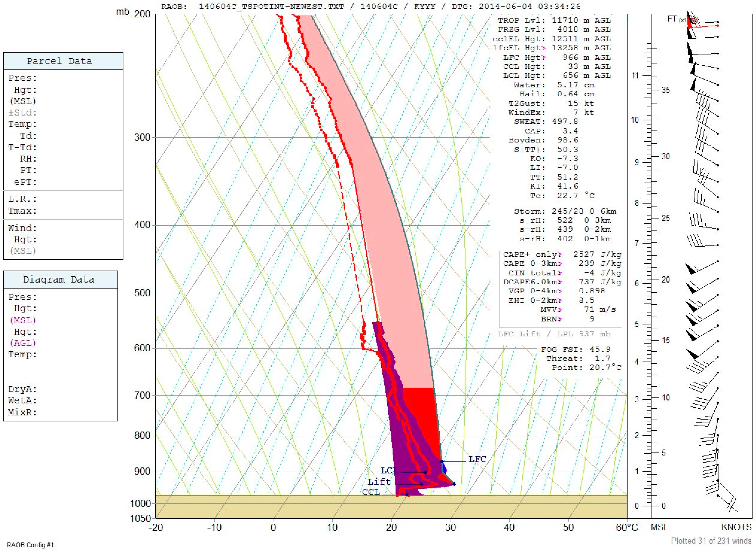Click the magenta arrow next to CAPE+ only

560,255
